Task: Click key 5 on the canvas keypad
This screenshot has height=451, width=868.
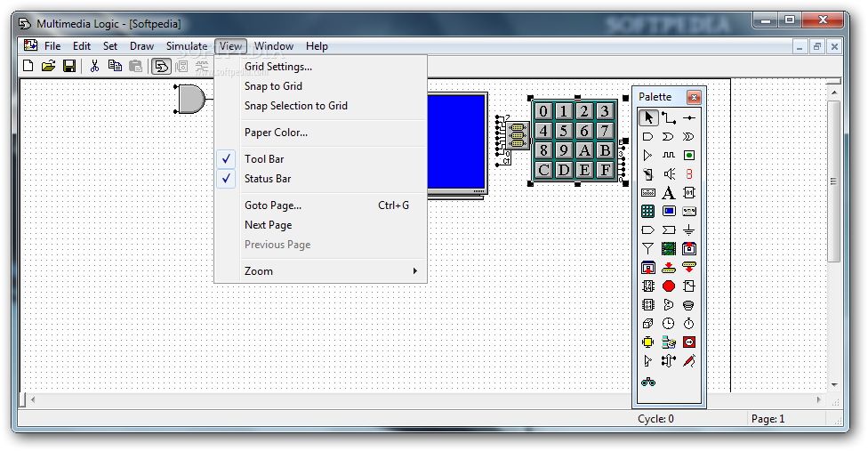Action: coord(564,131)
